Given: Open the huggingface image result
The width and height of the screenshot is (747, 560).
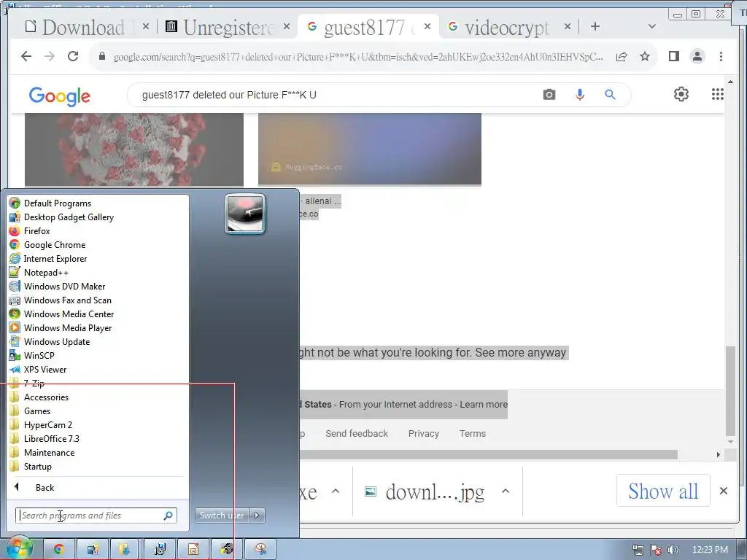Looking at the screenshot, I should click(x=370, y=149).
